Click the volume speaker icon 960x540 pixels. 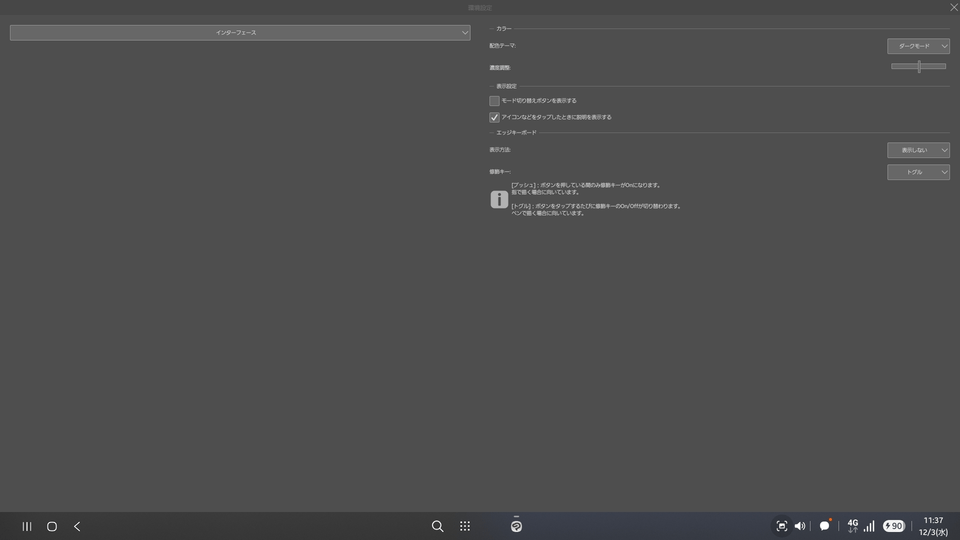[x=800, y=526]
